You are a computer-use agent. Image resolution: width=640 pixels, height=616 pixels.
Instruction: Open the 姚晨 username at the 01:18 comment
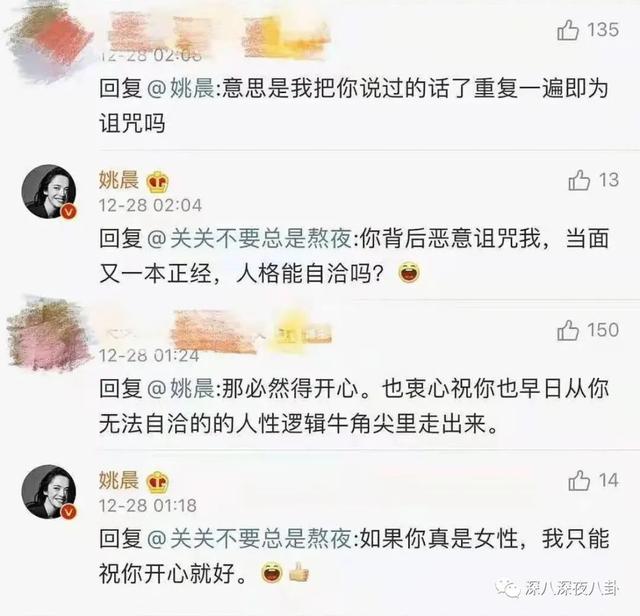pos(119,480)
